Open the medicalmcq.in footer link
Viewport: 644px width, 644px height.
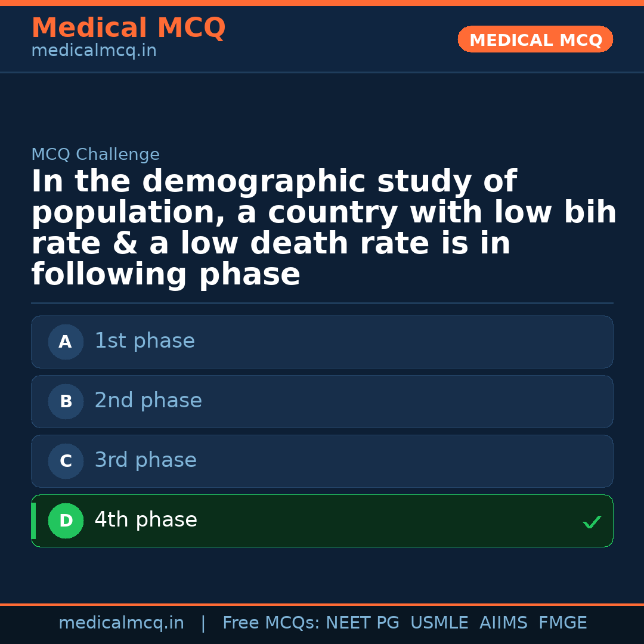click(x=121, y=623)
